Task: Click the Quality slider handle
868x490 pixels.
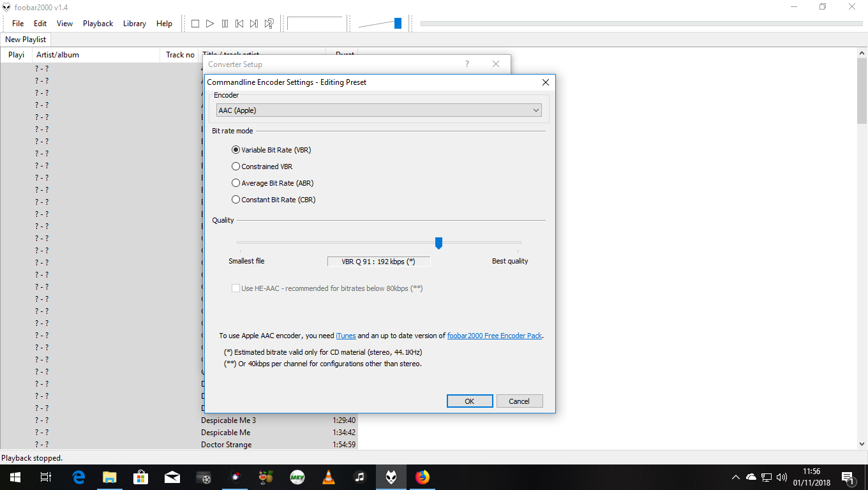Action: click(x=438, y=242)
